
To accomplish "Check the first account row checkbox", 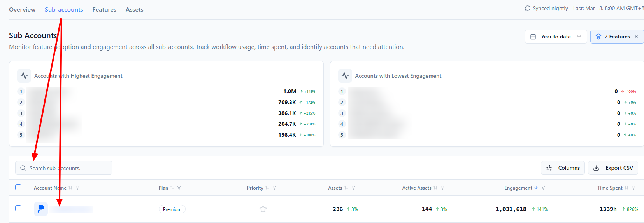I will (18, 208).
